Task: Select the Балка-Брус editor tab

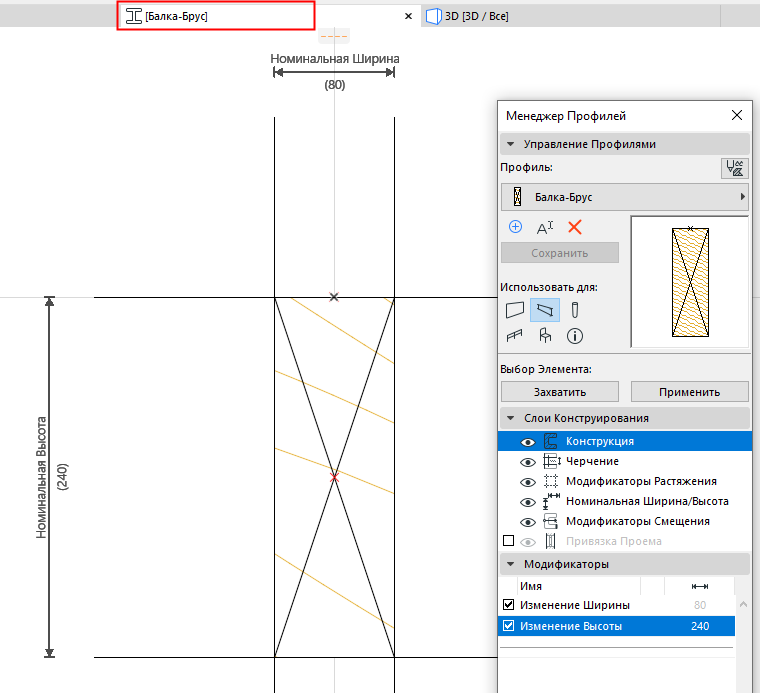Action: click(216, 16)
